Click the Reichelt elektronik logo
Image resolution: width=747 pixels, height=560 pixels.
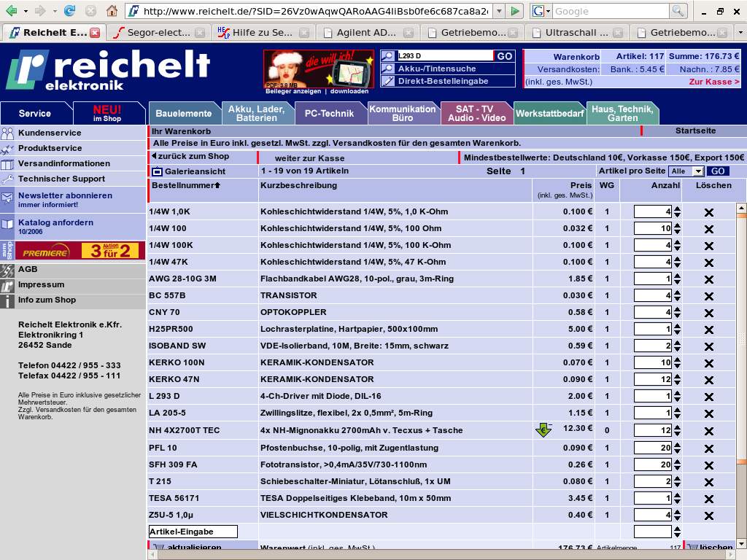click(x=108, y=71)
